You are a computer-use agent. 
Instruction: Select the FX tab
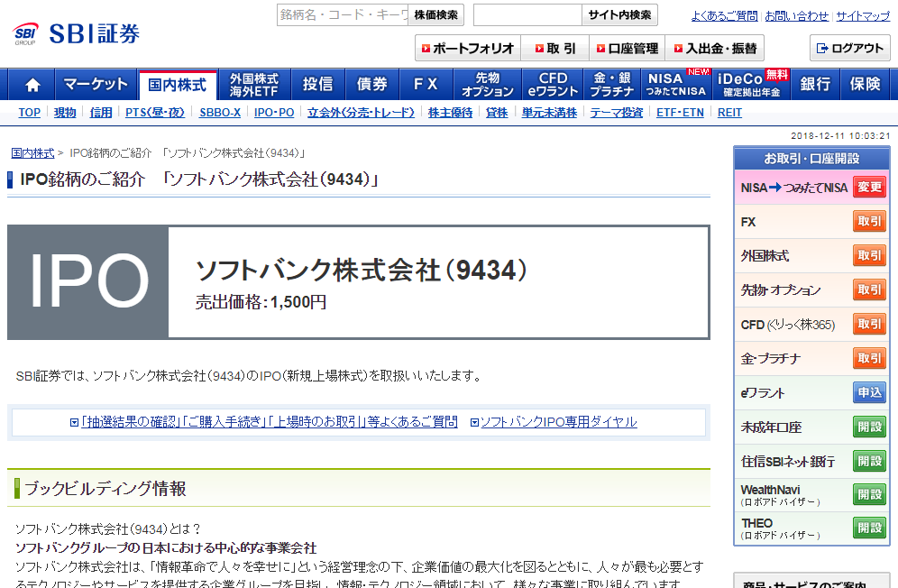click(x=426, y=85)
